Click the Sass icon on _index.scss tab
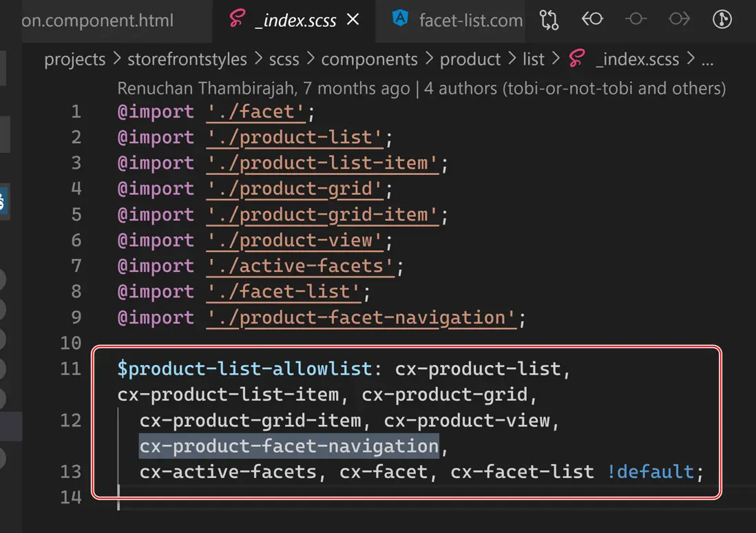The width and height of the screenshot is (756, 533). (238, 19)
